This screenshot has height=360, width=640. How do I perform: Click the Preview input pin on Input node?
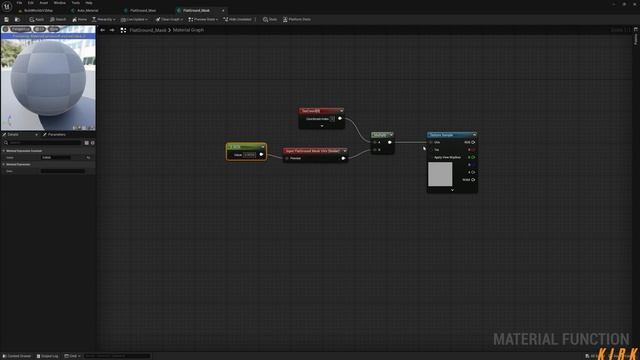click(x=287, y=158)
